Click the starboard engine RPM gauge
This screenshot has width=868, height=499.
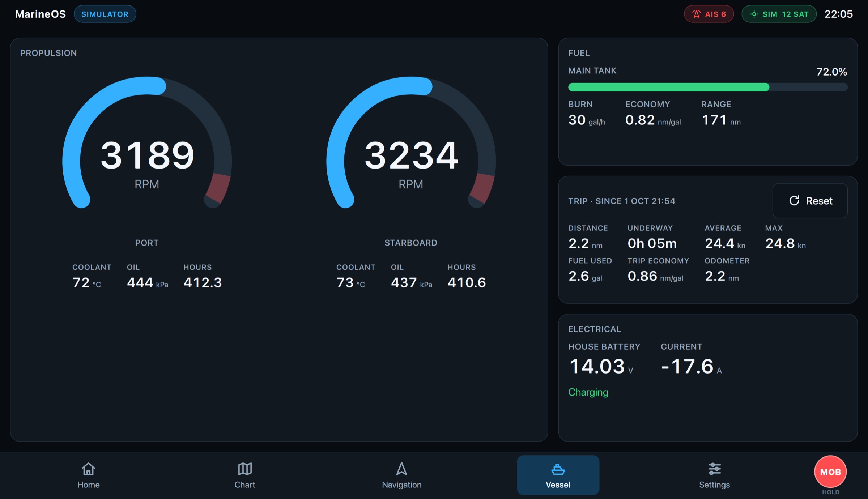coord(411,145)
